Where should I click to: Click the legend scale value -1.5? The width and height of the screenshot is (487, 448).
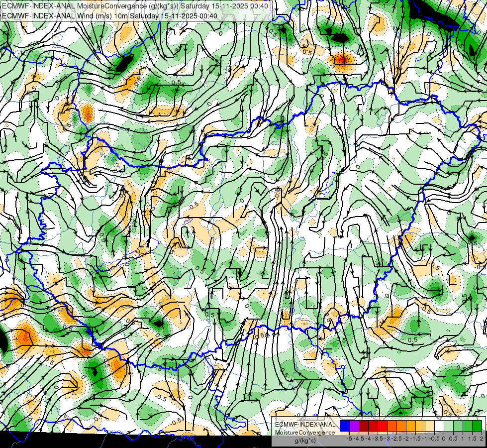click(415, 439)
